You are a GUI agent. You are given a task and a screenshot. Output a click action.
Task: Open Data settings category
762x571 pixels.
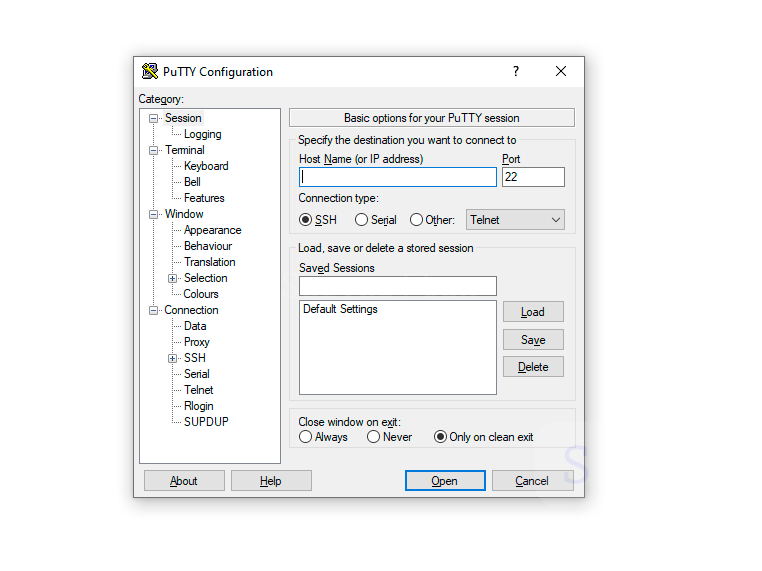point(195,326)
